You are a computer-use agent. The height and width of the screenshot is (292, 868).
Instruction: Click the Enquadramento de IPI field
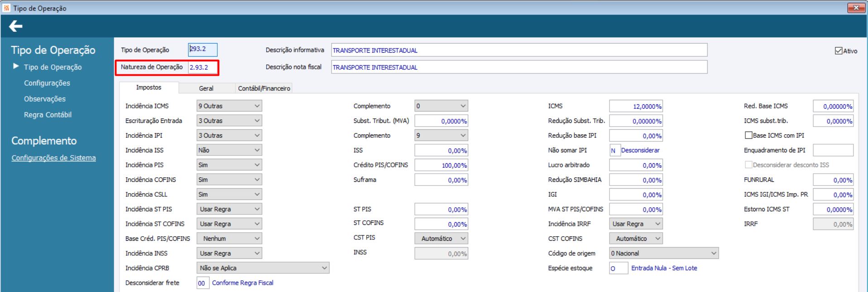(x=833, y=150)
